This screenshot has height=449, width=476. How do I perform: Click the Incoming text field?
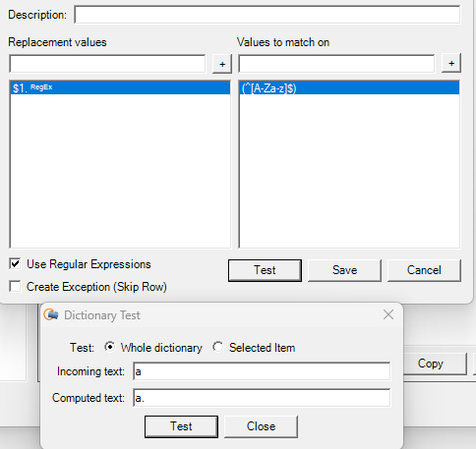tap(262, 371)
